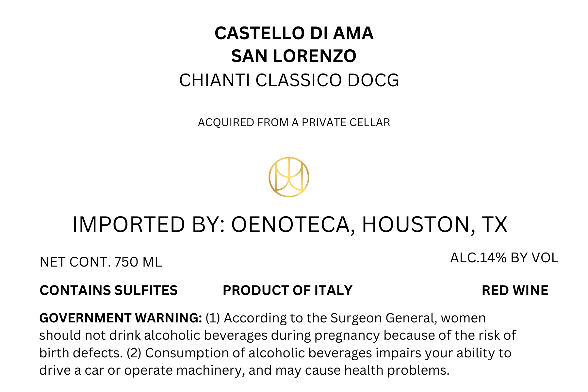Screen dimensions: 588x392
Task: Select the CASTELLO DI AMA title text
Action: coord(294,33)
